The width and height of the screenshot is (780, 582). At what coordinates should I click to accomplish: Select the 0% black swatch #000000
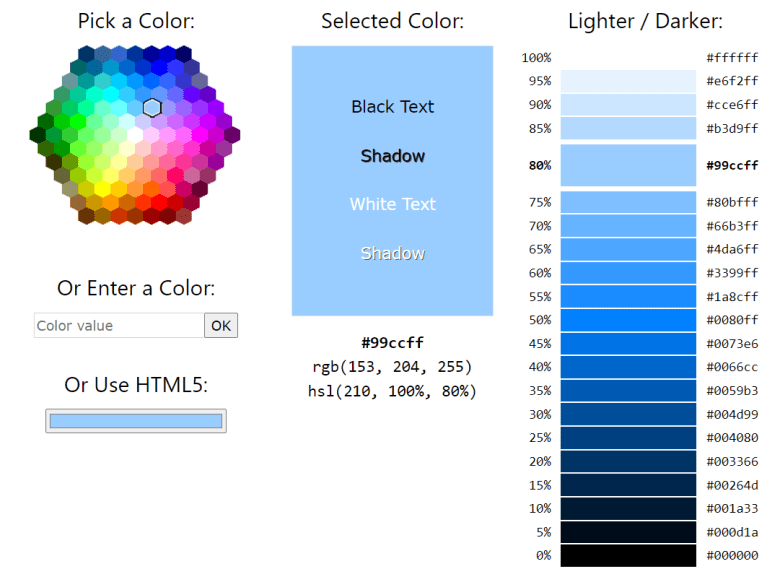tap(628, 556)
